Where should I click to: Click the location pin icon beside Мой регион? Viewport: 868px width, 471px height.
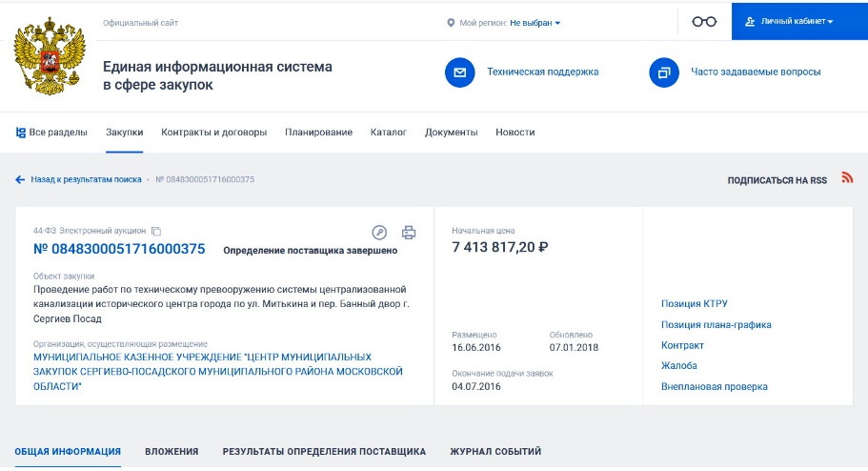point(451,23)
